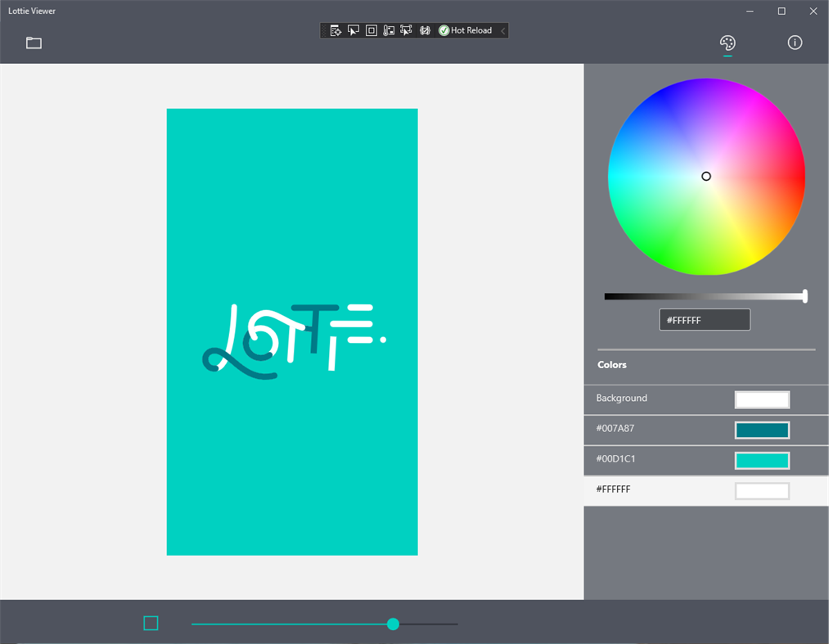Screen dimensions: 829x644
Task: Click the #FFFFFF row color swatch
Action: coord(762,491)
